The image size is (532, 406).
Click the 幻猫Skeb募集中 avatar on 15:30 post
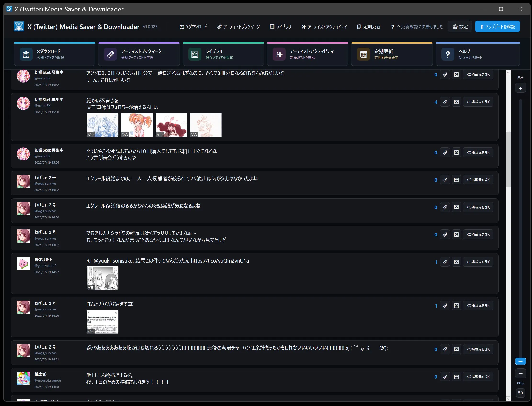coord(23,103)
